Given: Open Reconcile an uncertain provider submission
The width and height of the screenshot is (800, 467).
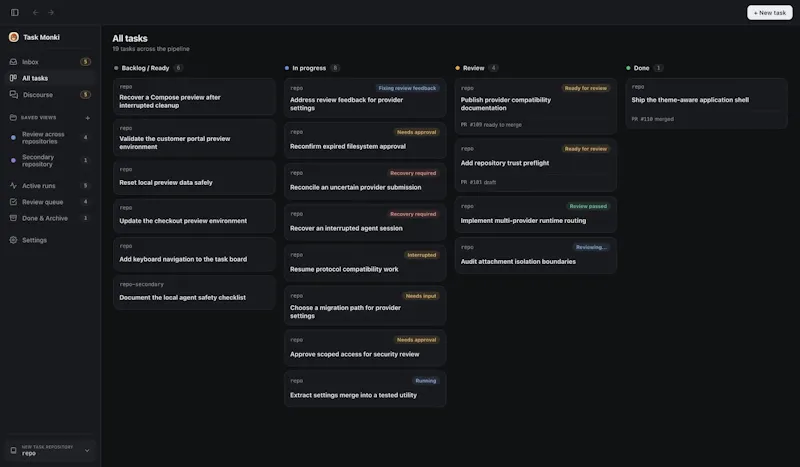Looking at the screenshot, I should pyautogui.click(x=365, y=181).
